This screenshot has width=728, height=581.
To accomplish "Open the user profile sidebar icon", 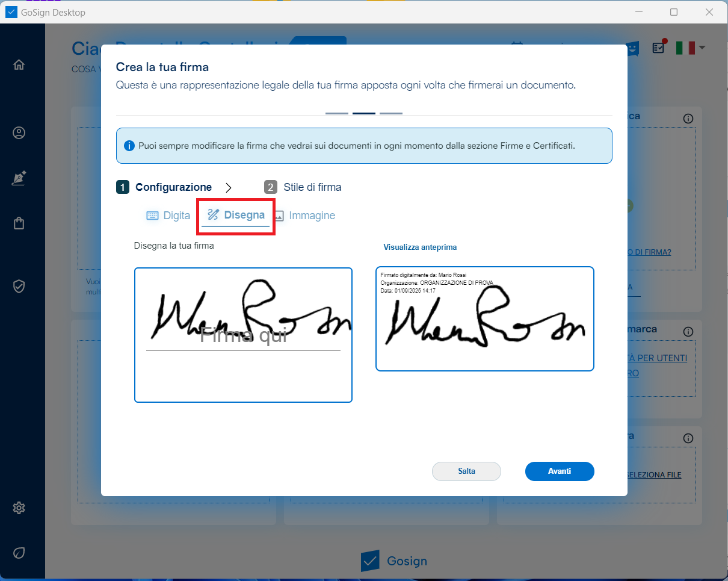I will [19, 133].
